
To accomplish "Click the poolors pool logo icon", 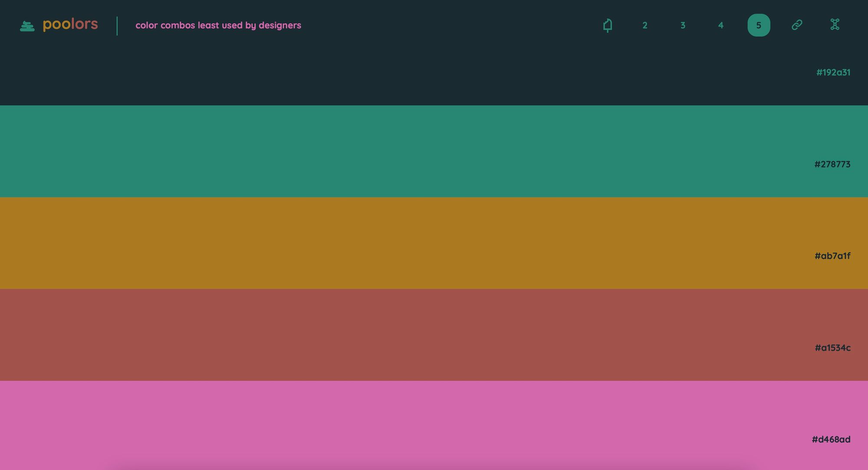I will pos(27,26).
